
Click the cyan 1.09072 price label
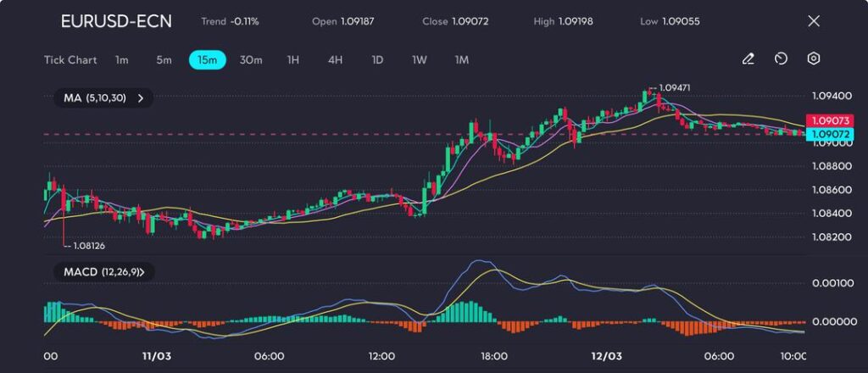coord(829,134)
